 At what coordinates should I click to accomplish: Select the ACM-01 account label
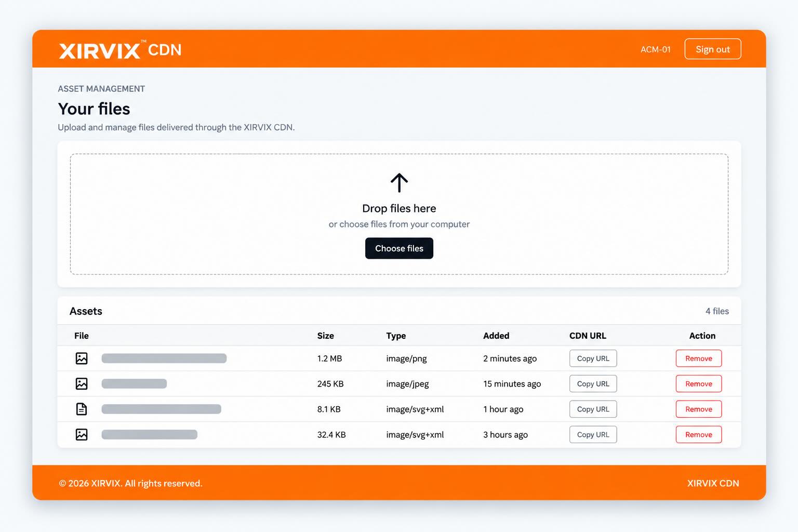pyautogui.click(x=656, y=49)
